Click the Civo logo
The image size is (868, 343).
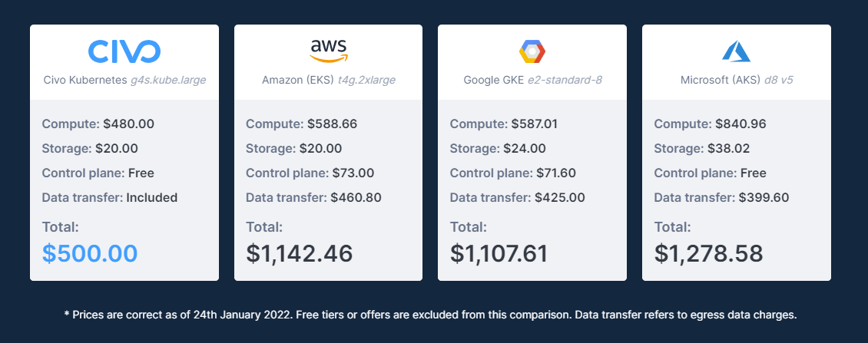pyautogui.click(x=124, y=51)
